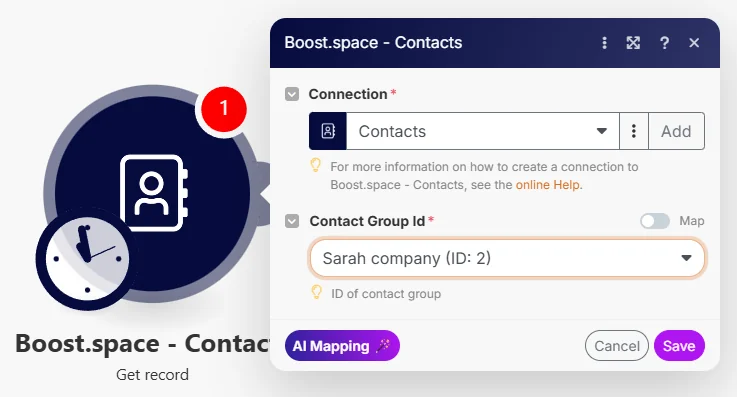Click the Add connection button

(x=676, y=131)
